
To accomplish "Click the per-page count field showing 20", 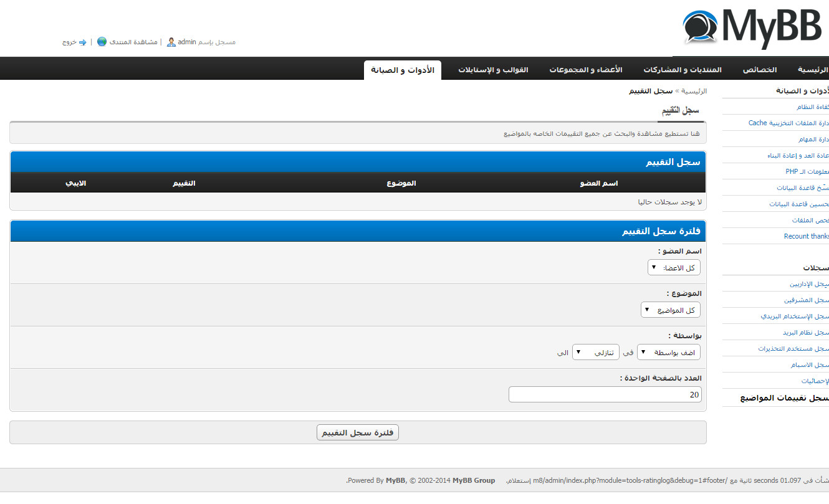I will coord(605,394).
